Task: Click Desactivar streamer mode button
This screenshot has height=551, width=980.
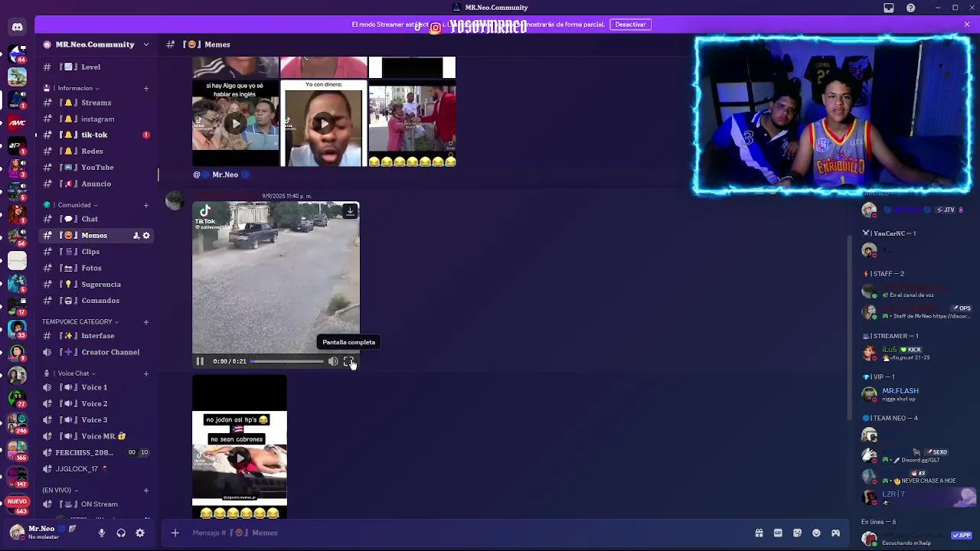Action: (x=630, y=24)
